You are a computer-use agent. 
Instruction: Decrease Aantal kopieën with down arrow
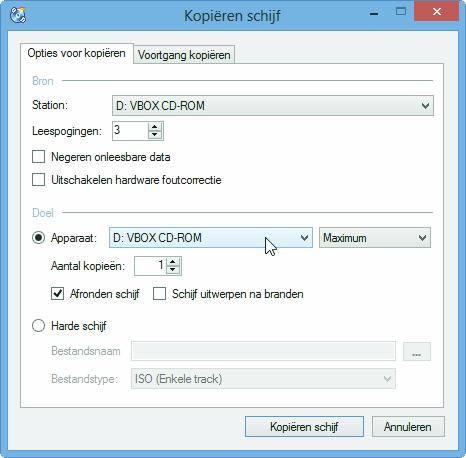pos(173,270)
